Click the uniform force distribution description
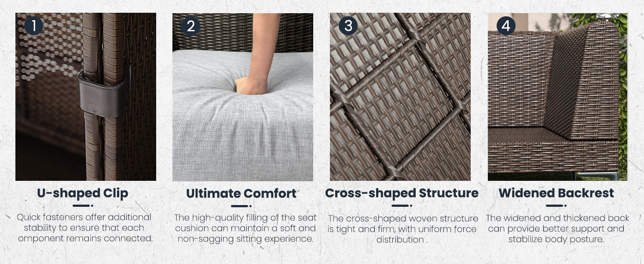644x264 pixels. point(402,229)
